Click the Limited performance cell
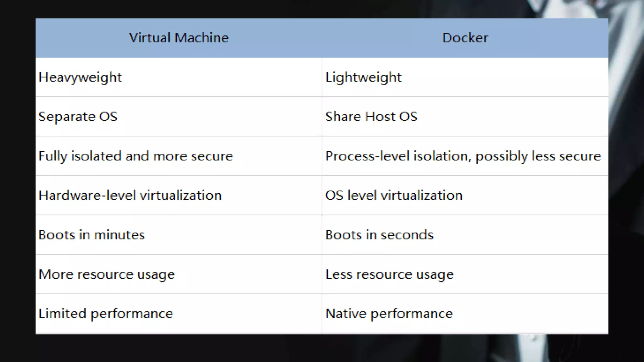644x362 pixels. [106, 314]
